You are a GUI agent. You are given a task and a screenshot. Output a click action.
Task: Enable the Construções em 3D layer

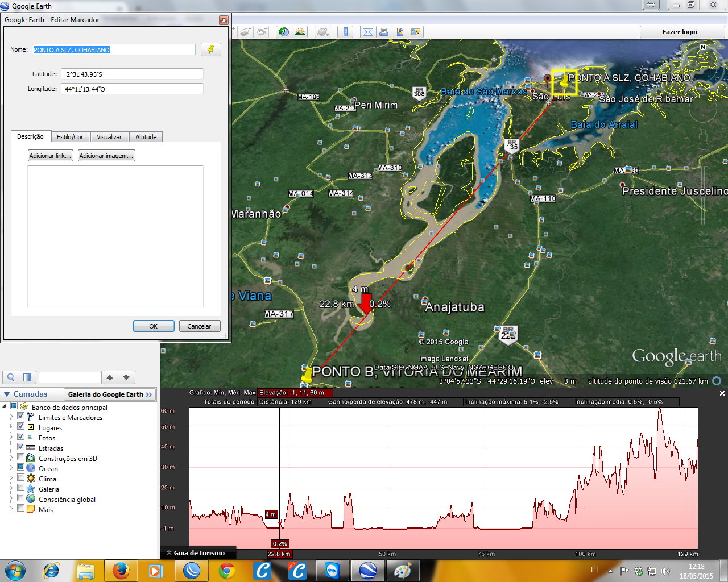pyautogui.click(x=20, y=458)
